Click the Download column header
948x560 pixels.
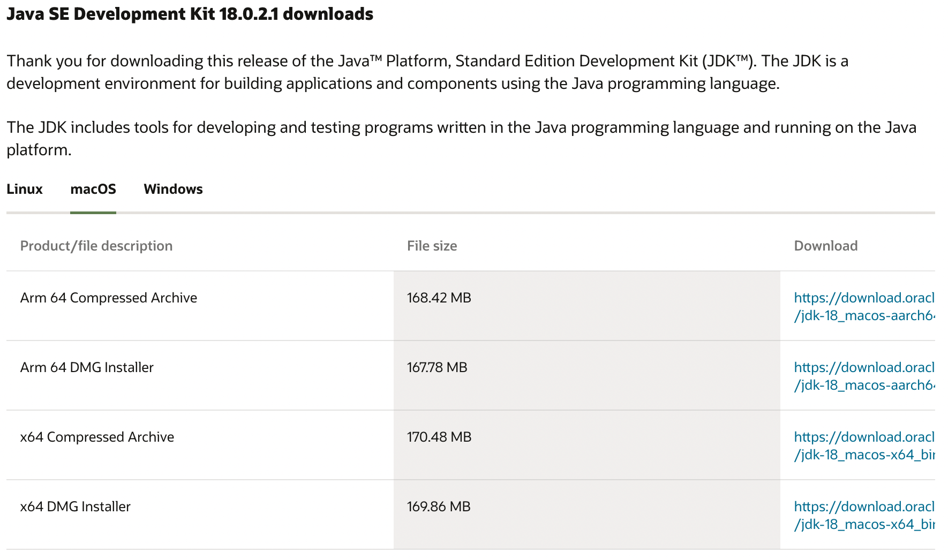tap(825, 246)
